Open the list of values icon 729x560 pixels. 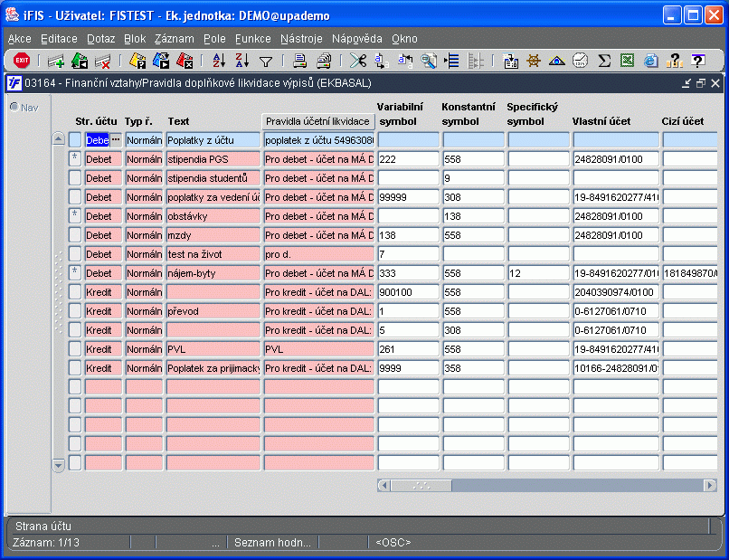pos(451,61)
